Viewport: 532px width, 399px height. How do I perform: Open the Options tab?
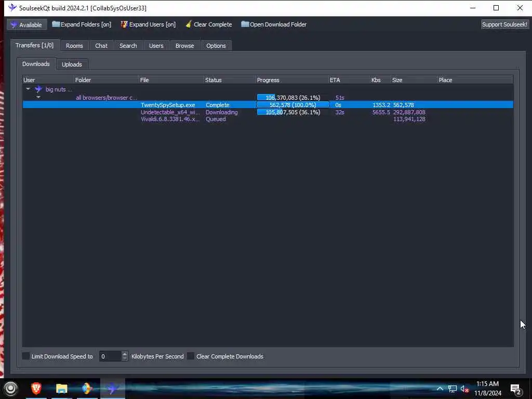[216, 46]
